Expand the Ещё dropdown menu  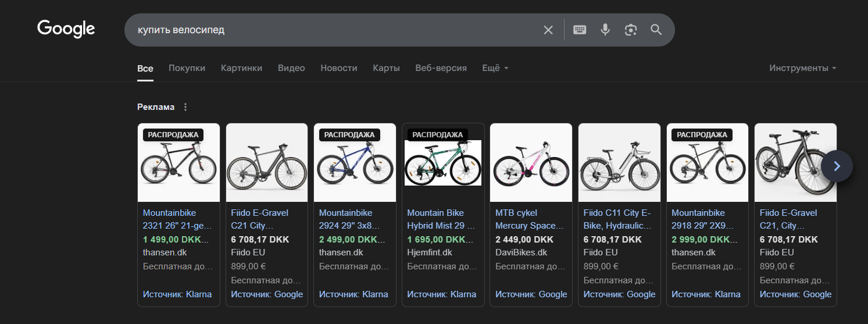tap(495, 68)
